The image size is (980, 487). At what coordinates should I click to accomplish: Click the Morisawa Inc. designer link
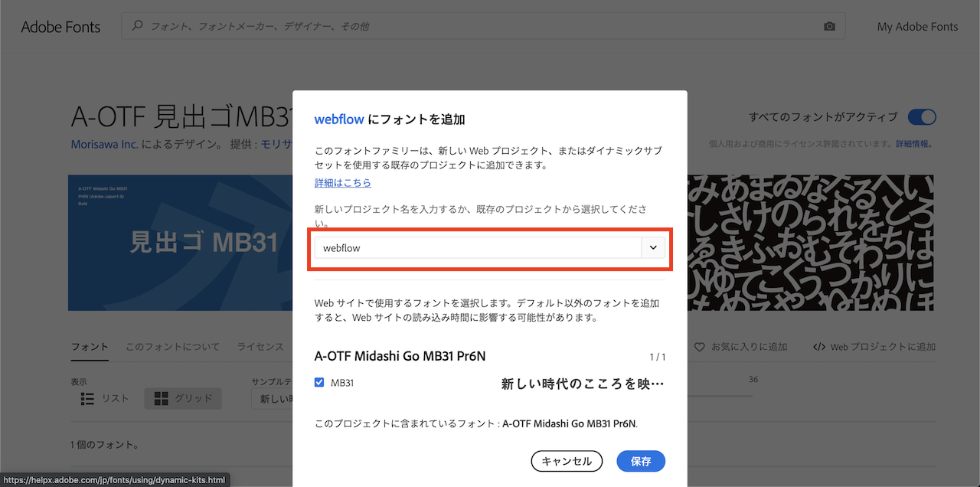104,144
